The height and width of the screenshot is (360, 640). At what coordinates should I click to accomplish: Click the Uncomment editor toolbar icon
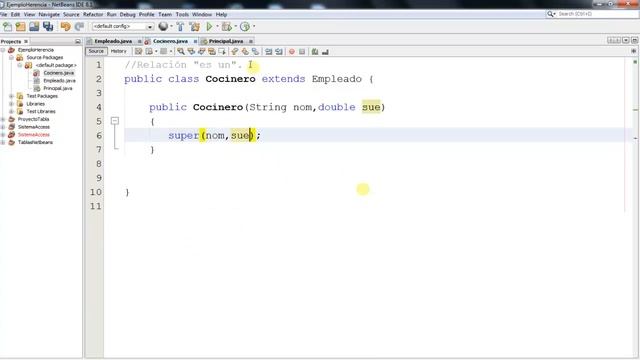point(325,51)
